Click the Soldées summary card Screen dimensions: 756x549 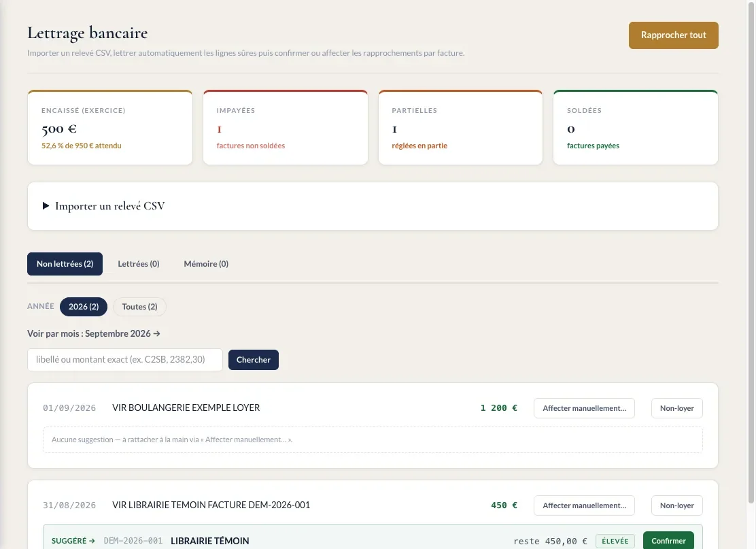pos(636,127)
